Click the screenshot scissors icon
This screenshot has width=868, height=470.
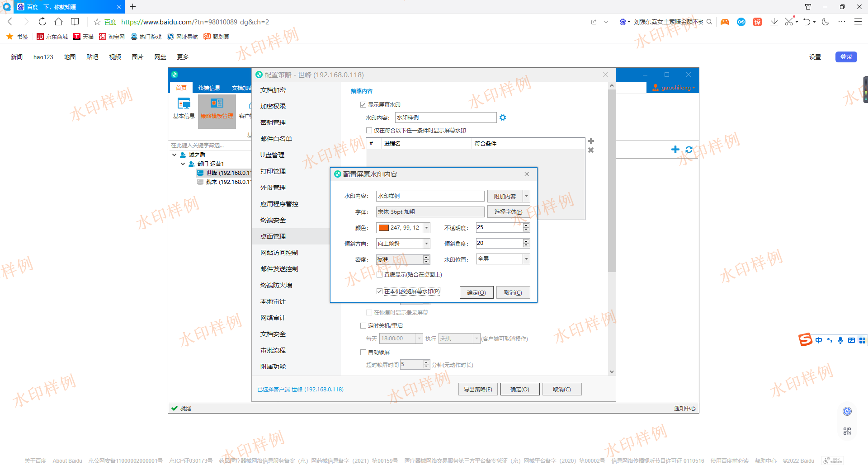[x=789, y=22]
